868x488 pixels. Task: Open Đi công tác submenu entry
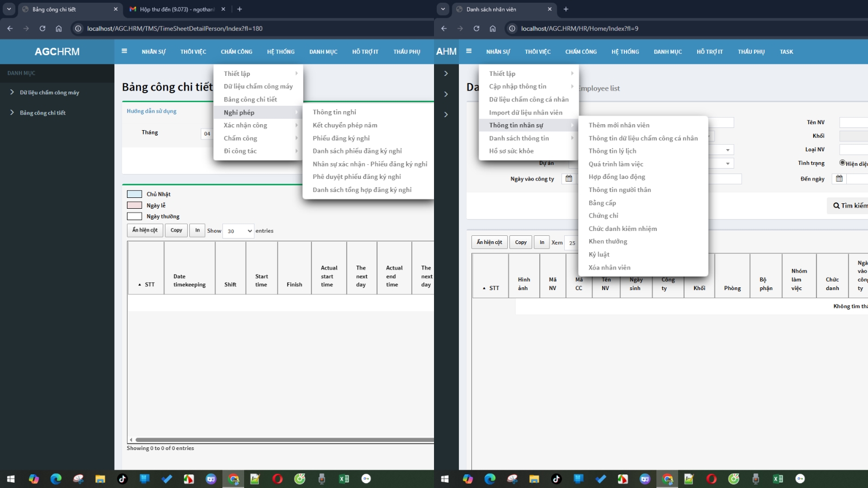pos(258,151)
